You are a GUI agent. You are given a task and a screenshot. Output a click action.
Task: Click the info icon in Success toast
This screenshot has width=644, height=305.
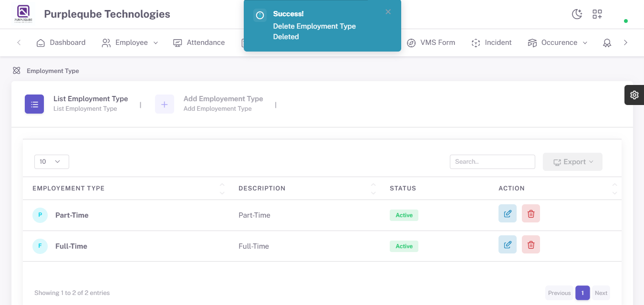pos(260,15)
